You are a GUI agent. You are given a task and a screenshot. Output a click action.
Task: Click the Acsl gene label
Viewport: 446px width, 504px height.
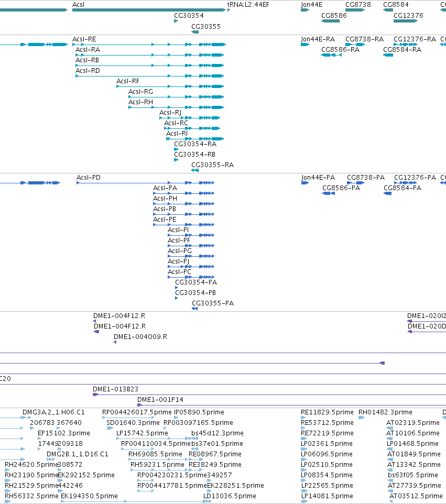click(79, 5)
